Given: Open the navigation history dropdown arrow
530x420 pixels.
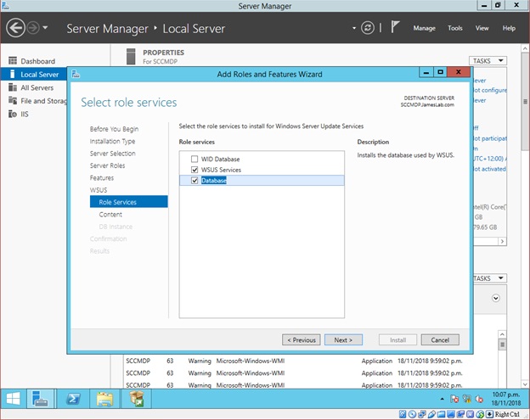Looking at the screenshot, I should [x=45, y=28].
